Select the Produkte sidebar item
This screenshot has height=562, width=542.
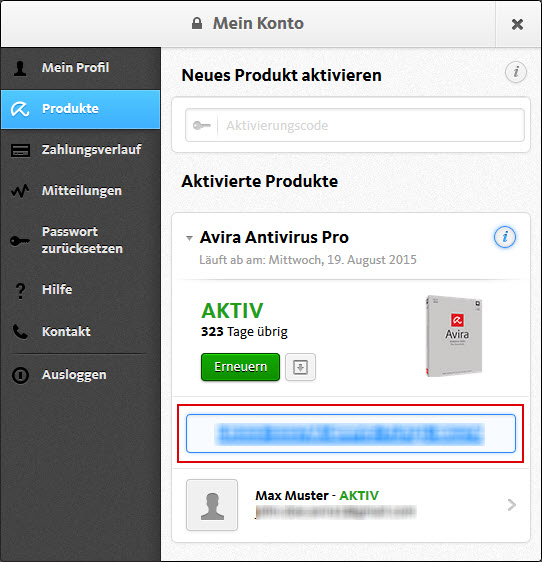coord(80,109)
